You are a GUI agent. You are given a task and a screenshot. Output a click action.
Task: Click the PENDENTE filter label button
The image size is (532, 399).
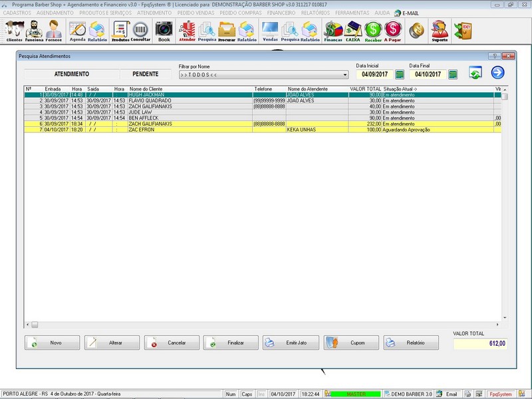[146, 74]
